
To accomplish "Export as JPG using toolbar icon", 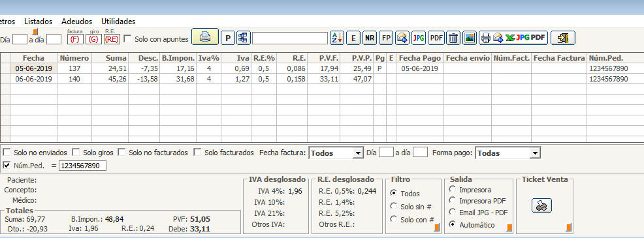I will pyautogui.click(x=419, y=38).
